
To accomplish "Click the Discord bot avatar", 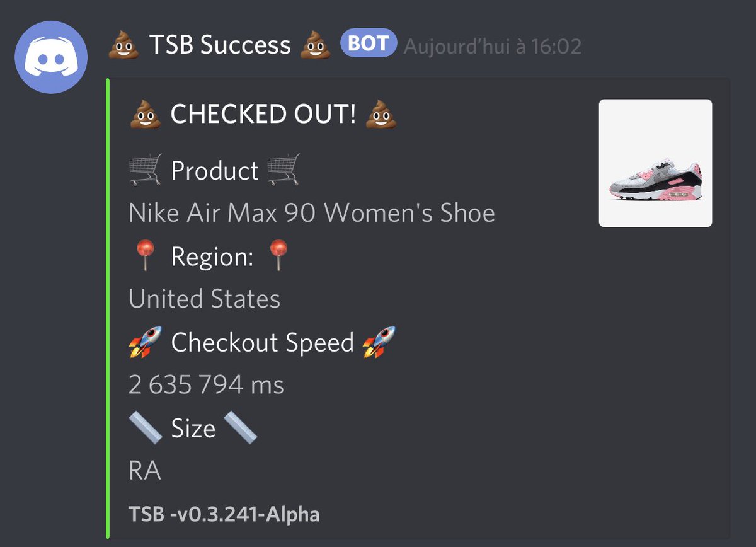I will tap(52, 57).
